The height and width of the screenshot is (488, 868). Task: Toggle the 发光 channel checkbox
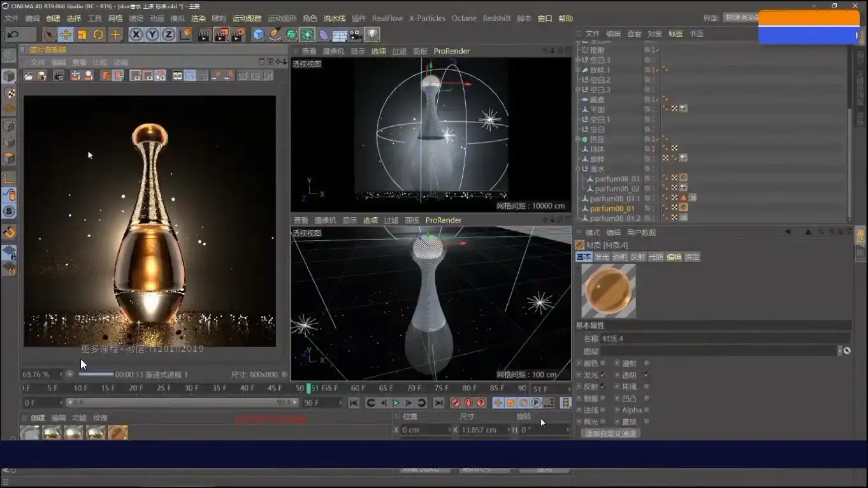pyautogui.click(x=603, y=375)
